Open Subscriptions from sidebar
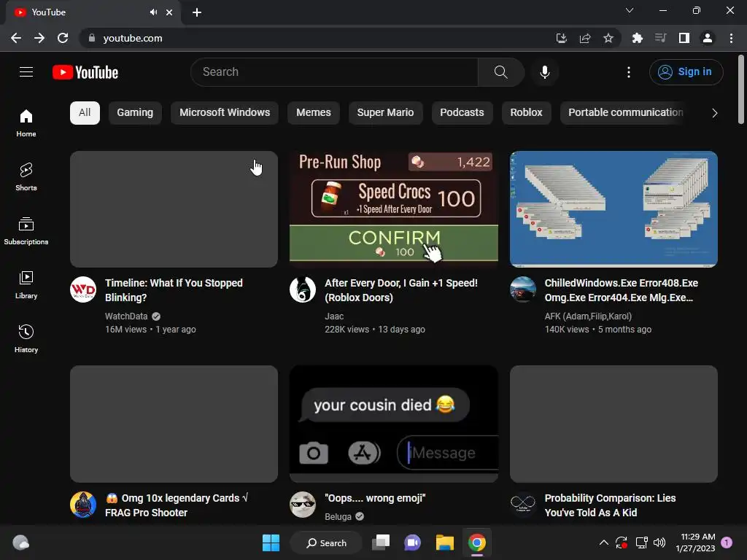 26,230
